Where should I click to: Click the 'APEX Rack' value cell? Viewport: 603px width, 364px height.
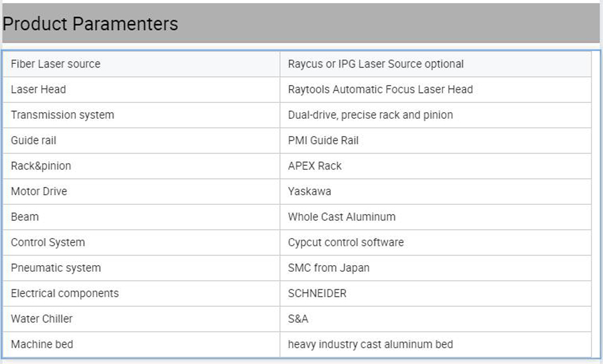435,166
